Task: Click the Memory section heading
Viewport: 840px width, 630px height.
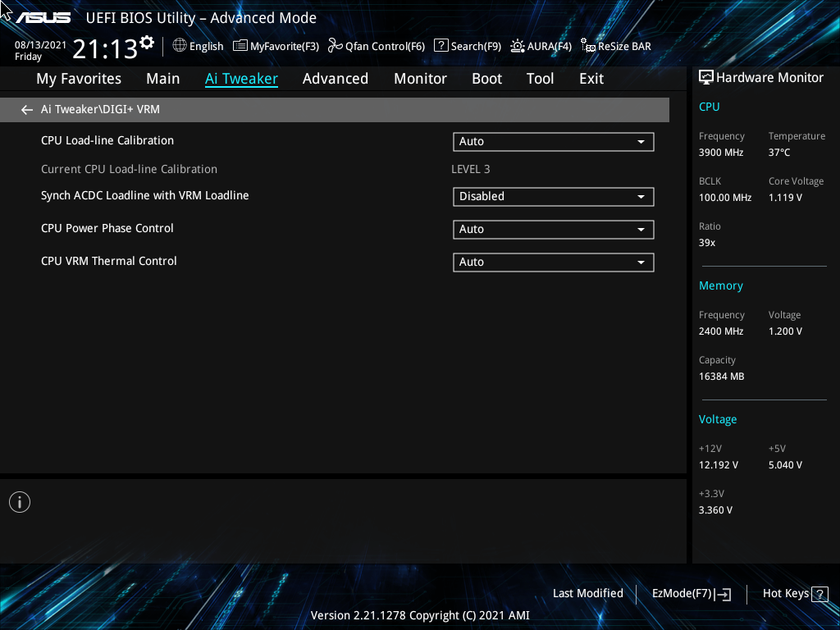Action: (720, 285)
